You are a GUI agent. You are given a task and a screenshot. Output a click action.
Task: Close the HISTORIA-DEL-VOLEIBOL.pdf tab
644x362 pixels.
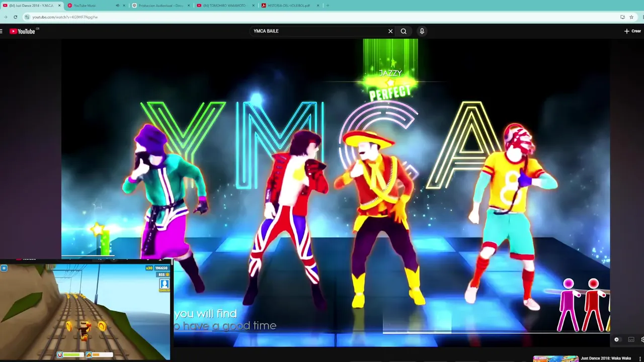click(x=318, y=6)
